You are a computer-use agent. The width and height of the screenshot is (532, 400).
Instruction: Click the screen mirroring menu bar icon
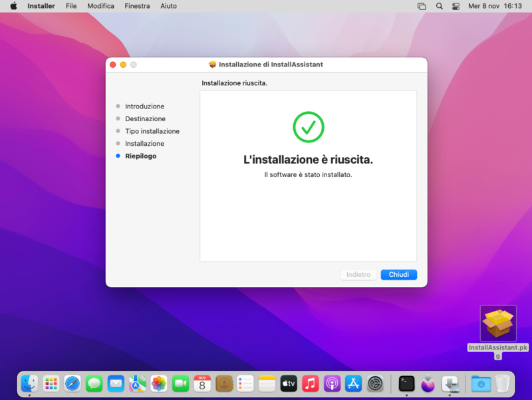point(422,6)
